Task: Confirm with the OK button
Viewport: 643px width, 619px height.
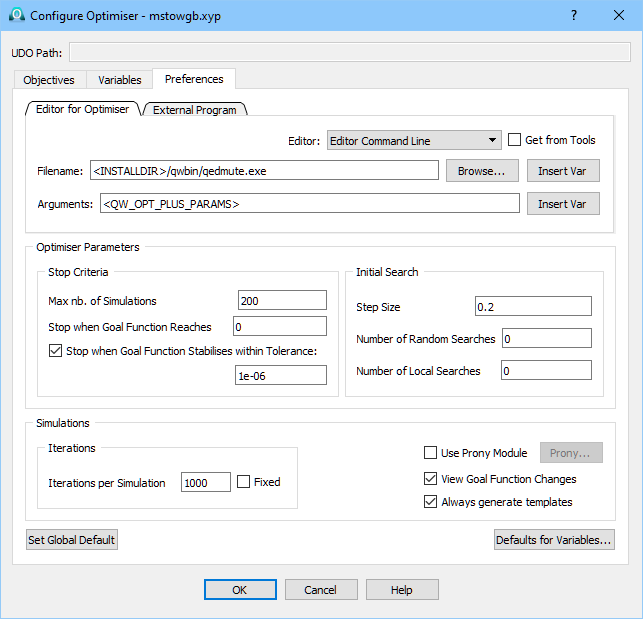Action: point(240,590)
